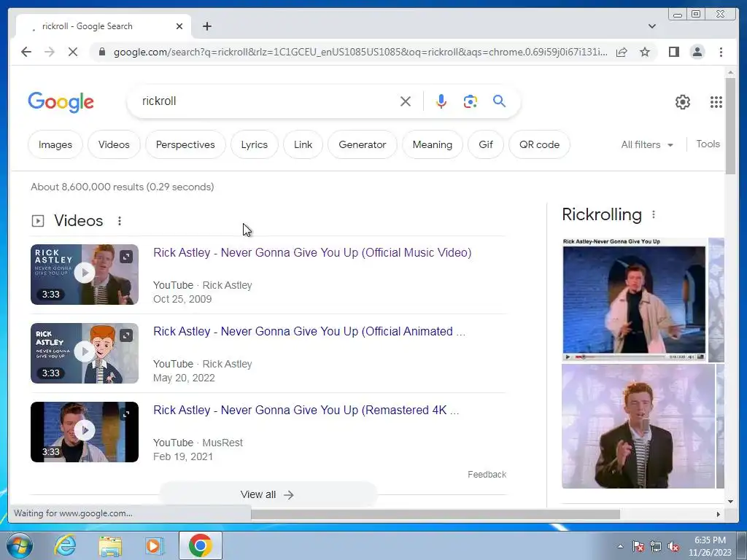This screenshot has width=747, height=560.
Task: Select the Perspectives filter chip
Action: pyautogui.click(x=185, y=144)
